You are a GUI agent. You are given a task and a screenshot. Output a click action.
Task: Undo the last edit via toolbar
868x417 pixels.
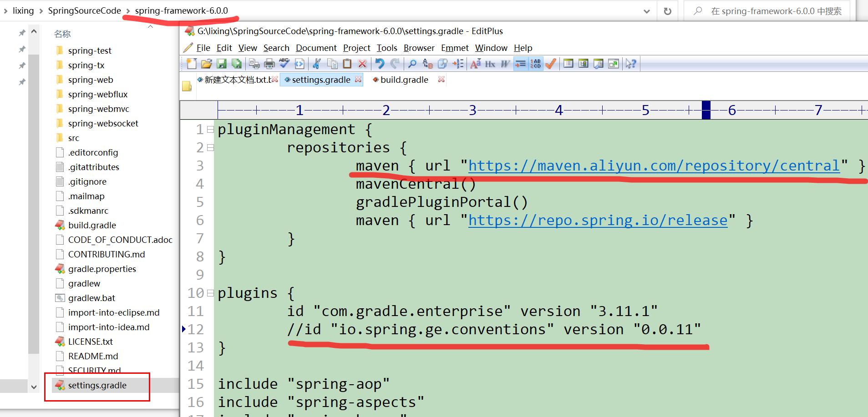click(380, 64)
